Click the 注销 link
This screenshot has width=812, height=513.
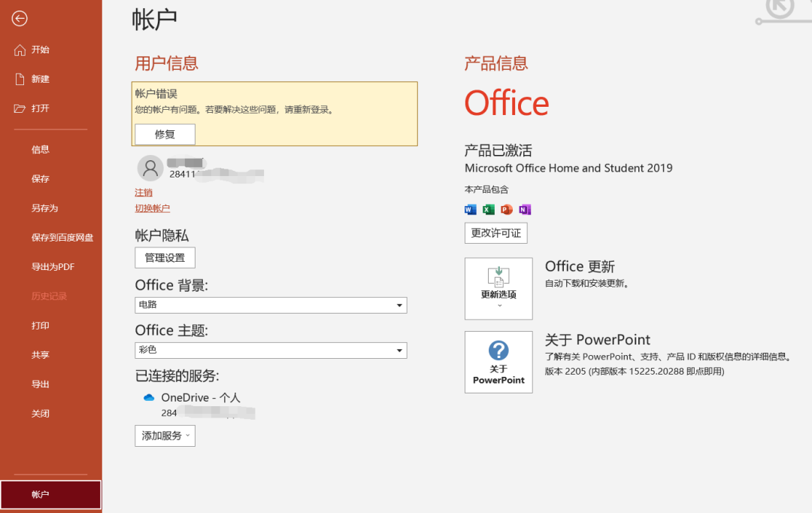(x=144, y=193)
